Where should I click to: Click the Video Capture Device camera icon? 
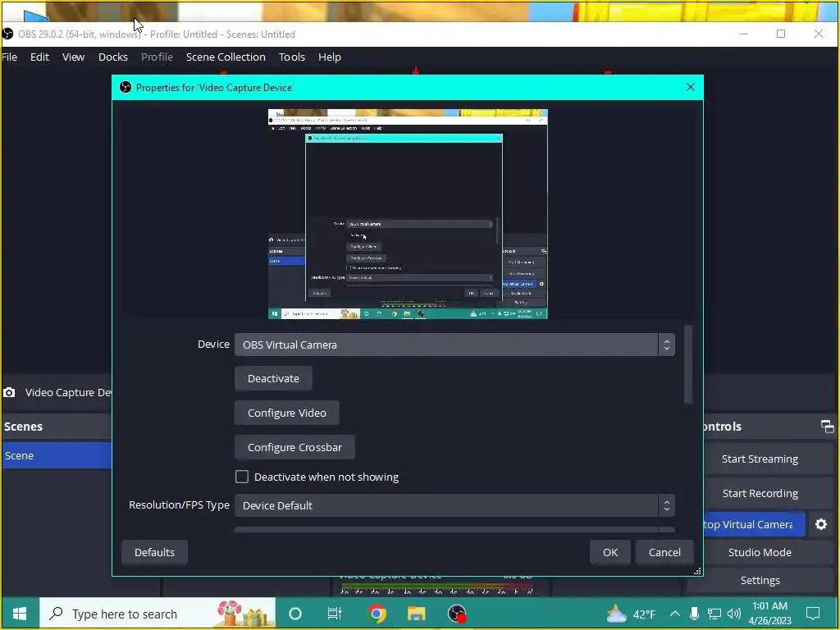click(9, 392)
